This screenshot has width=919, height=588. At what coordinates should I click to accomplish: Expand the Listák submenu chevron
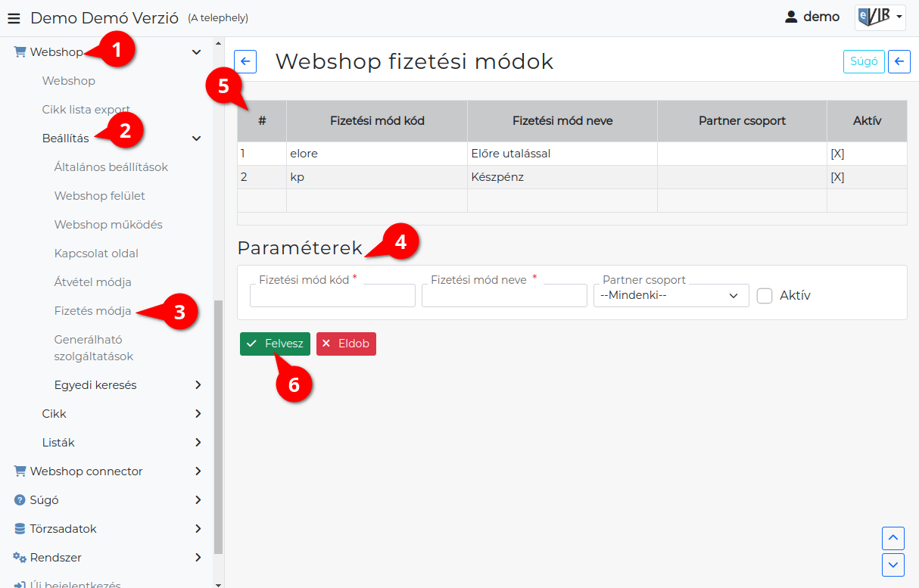pyautogui.click(x=198, y=443)
